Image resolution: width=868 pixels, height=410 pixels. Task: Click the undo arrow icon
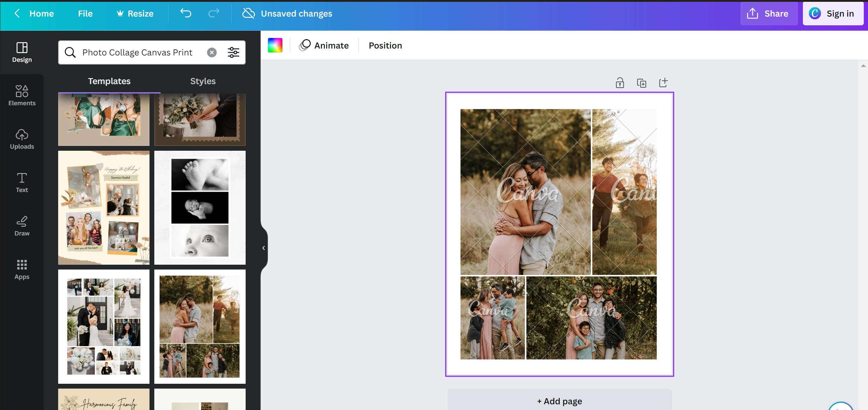pyautogui.click(x=186, y=14)
